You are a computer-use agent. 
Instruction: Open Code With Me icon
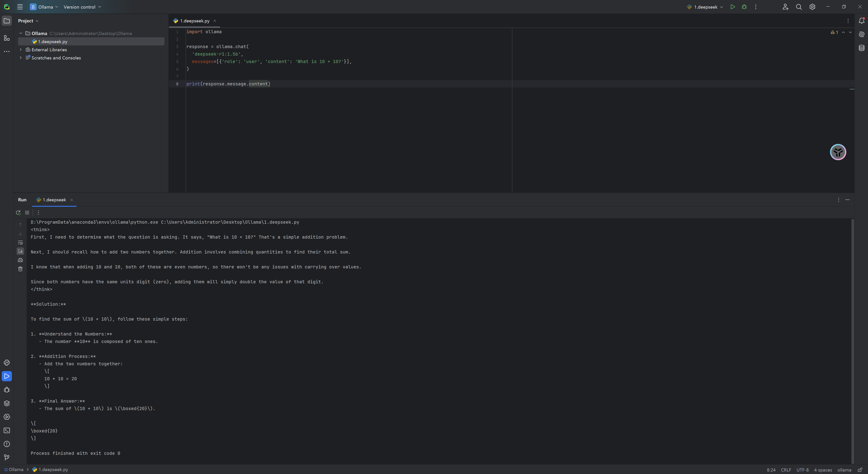(785, 7)
